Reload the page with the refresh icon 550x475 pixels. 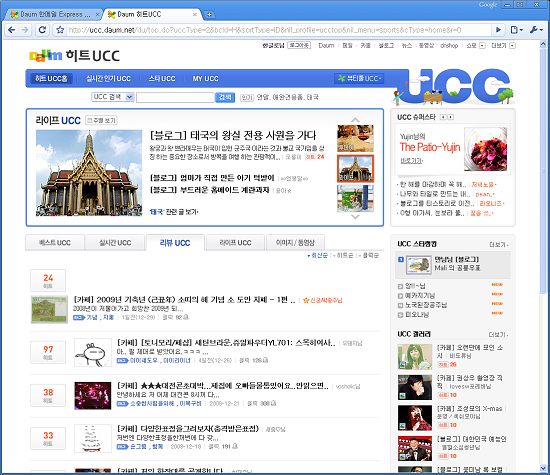pyautogui.click(x=42, y=30)
